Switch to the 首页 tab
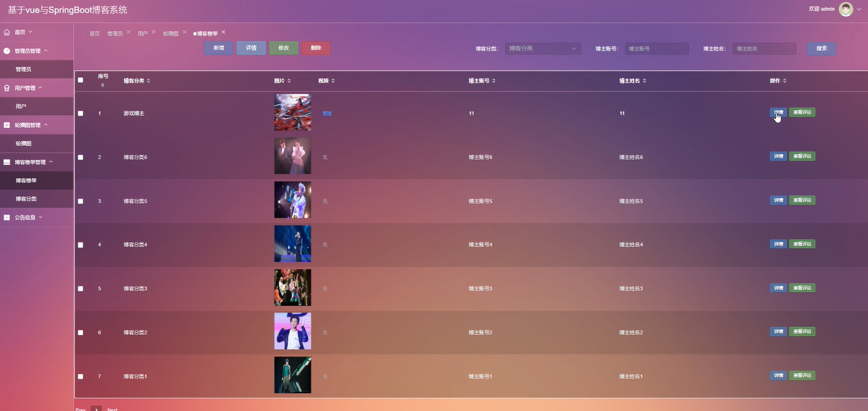This screenshot has width=868, height=411. (x=94, y=34)
